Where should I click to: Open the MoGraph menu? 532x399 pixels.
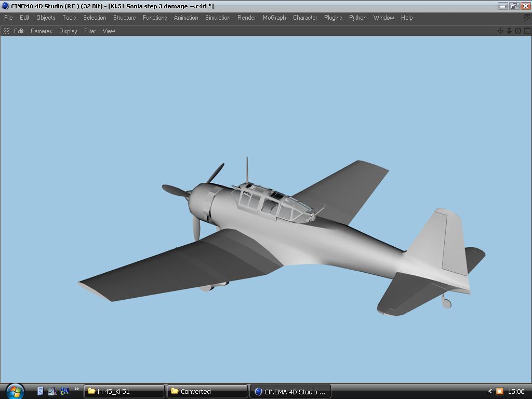coord(274,18)
